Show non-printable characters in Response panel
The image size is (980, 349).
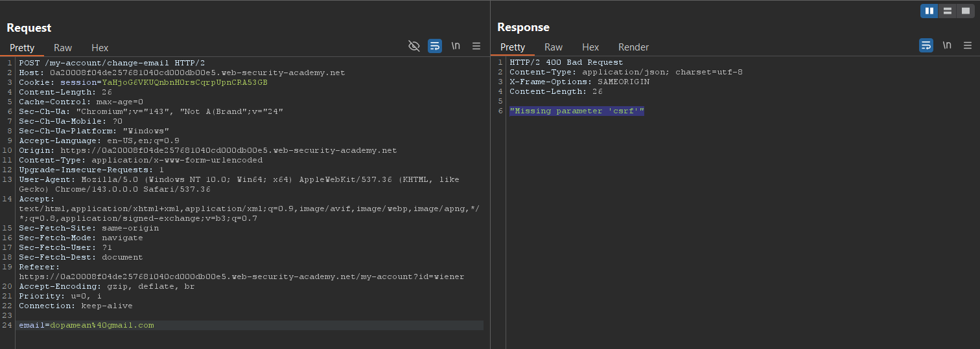[947, 45]
